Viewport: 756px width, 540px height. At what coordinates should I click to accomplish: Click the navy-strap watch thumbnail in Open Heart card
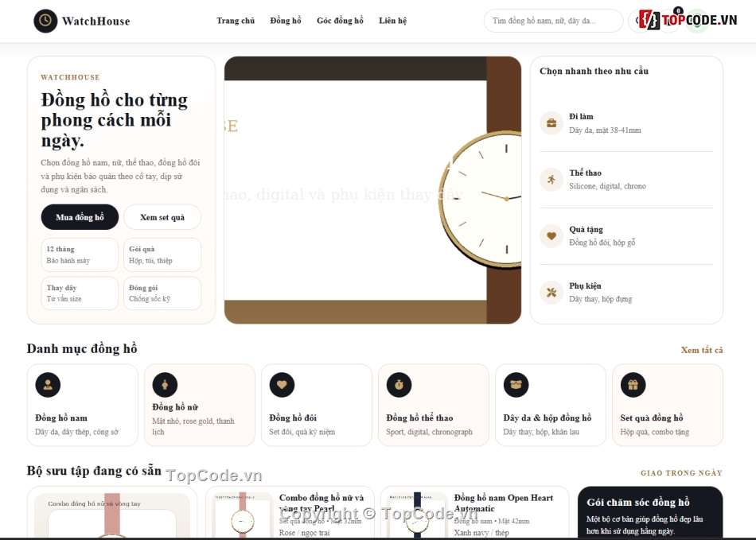click(x=418, y=515)
